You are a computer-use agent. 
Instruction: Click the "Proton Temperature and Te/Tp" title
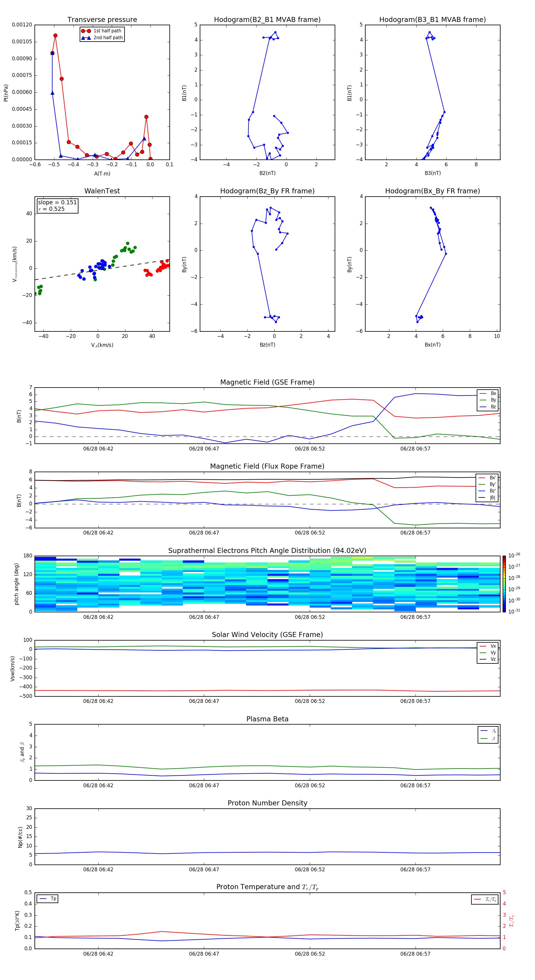267,887
